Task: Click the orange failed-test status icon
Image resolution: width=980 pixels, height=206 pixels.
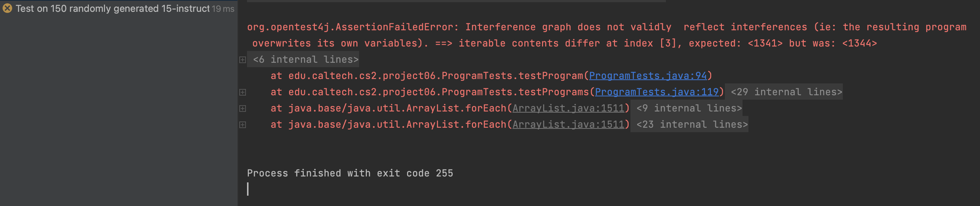Action: (7, 8)
